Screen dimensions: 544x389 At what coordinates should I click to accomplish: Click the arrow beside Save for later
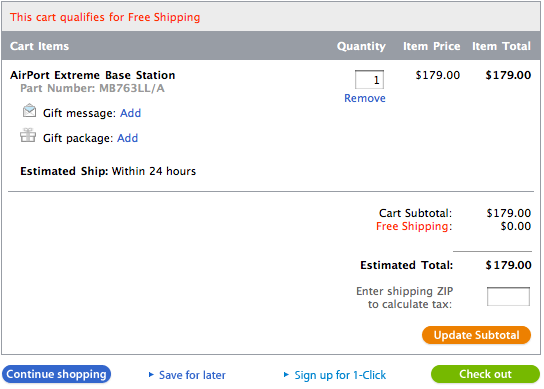[x=151, y=374]
